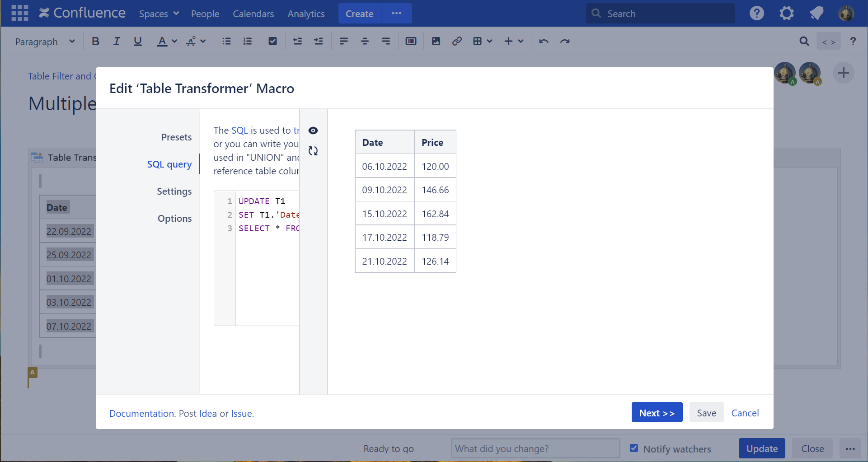Open the Calendars menu
Screen dimensions: 868x462
(x=253, y=14)
